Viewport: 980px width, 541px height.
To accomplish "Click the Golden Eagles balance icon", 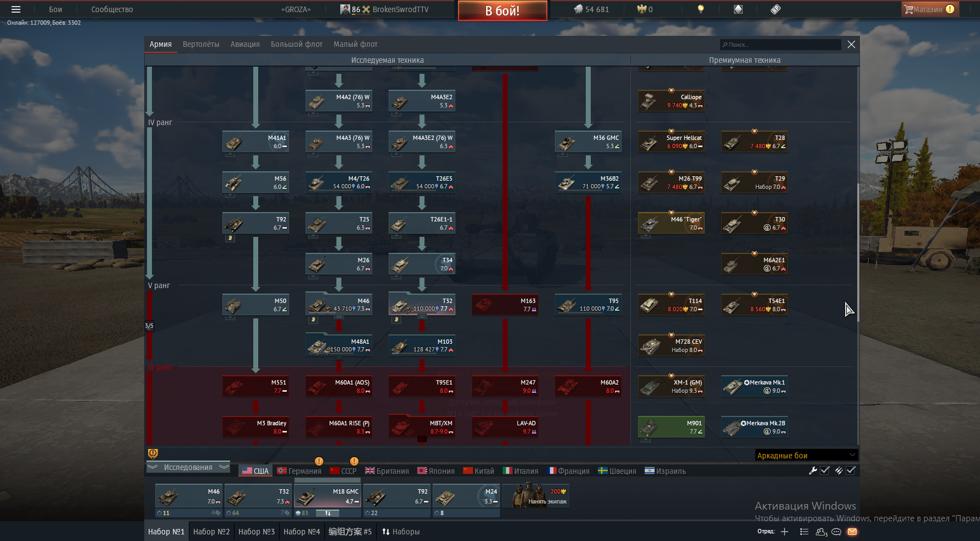I will pos(641,9).
